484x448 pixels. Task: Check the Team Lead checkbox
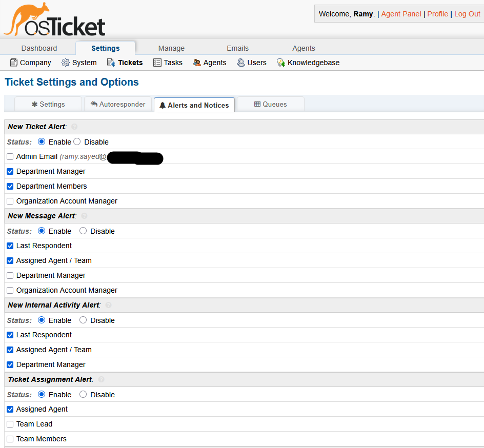[10, 424]
